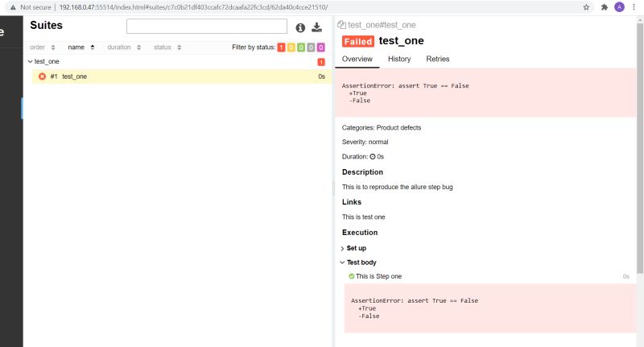This screenshot has height=347, width=644.
Task: Click the browser address bar URL
Action: pyautogui.click(x=193, y=7)
